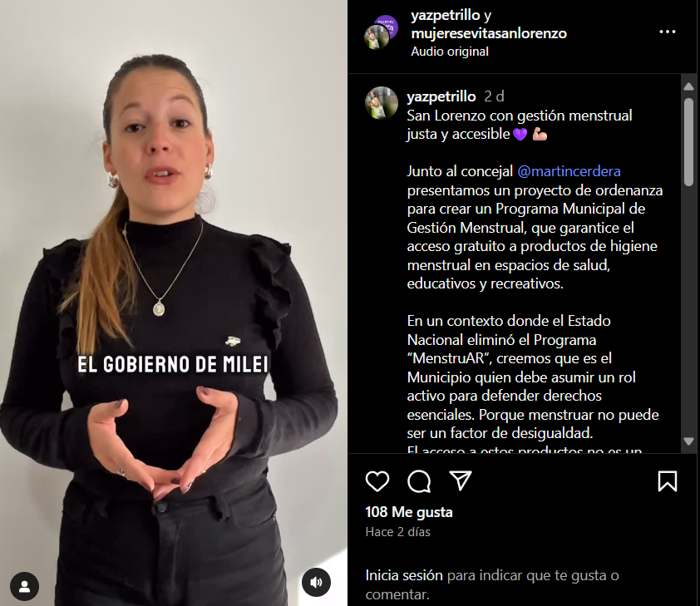700x606 pixels.
Task: Open yazpetrillo avatar next to caption
Action: (382, 103)
